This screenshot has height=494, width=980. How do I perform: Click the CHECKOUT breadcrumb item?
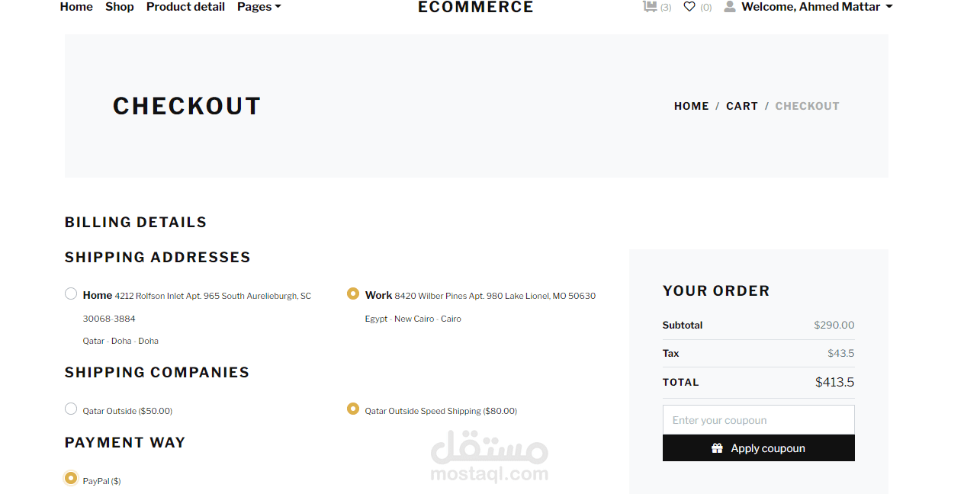[807, 106]
